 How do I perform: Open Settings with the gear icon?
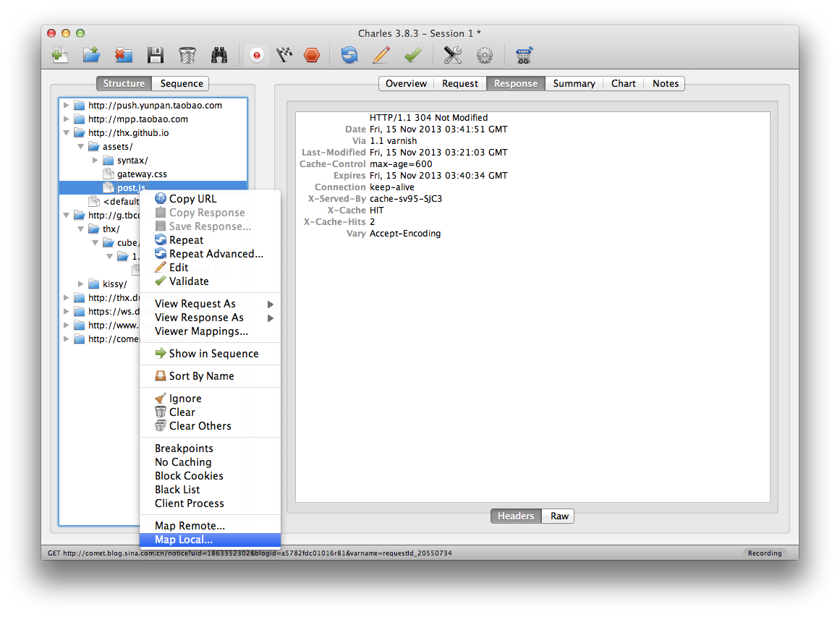click(x=485, y=55)
